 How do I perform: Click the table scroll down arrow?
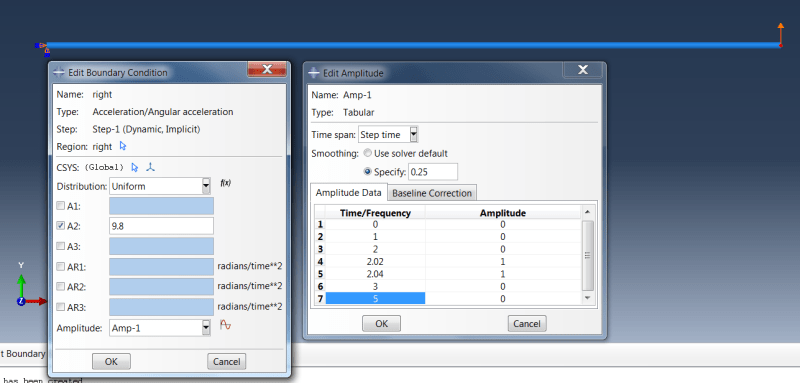[x=588, y=298]
